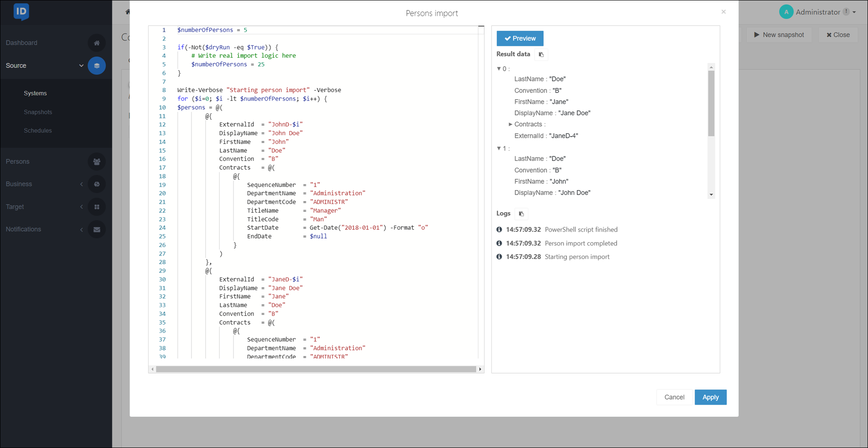Screen dimensions: 868x448
Task: Start a New snapshot
Action: [779, 35]
